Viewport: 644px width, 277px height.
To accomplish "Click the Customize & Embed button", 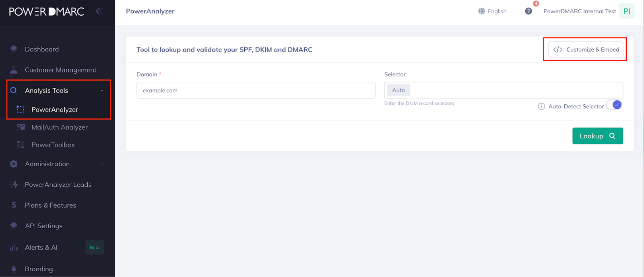I will (x=586, y=50).
